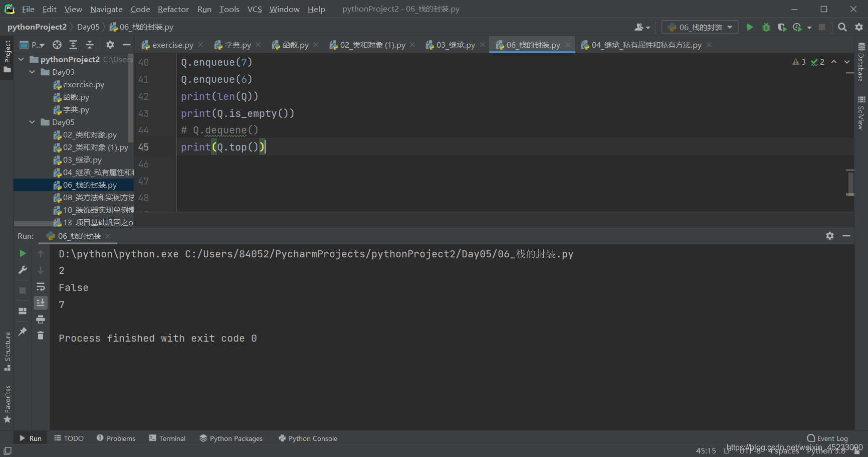Open the Event Log
868x457 pixels.
827,438
